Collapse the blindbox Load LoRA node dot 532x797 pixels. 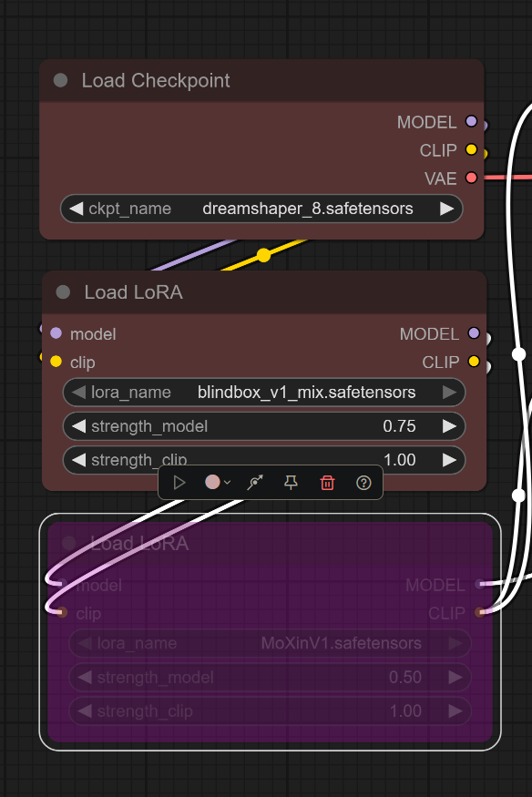coord(63,291)
